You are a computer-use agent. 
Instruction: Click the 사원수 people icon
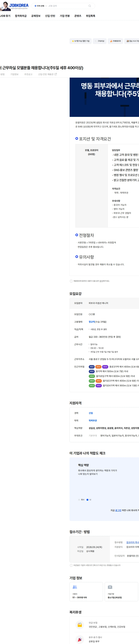[75, 587]
